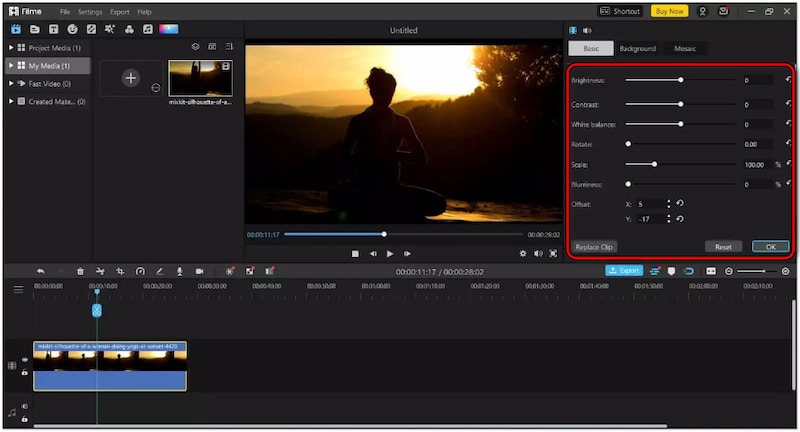Click the Split scissors icon in timeline toolbar

(x=100, y=271)
